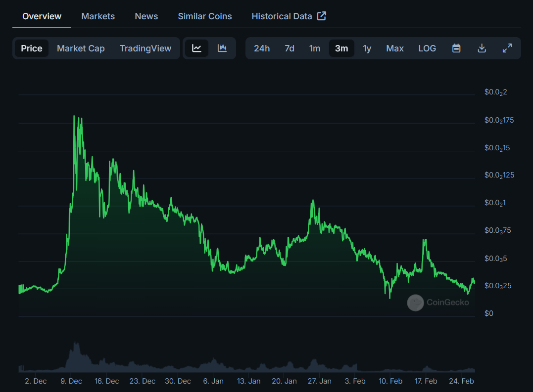Click the 3. Feb date label
Screen dimensions: 533x392
pyautogui.click(x=355, y=381)
